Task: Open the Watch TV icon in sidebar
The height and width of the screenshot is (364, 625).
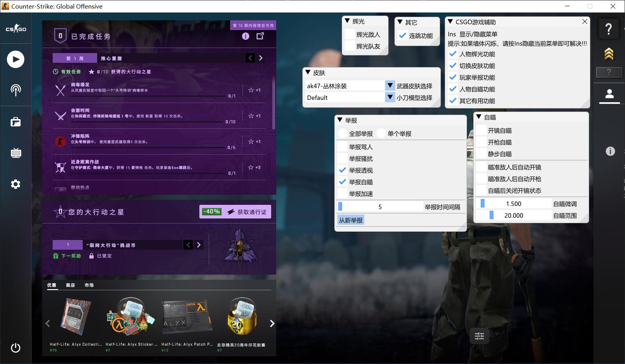Action: tap(16, 153)
